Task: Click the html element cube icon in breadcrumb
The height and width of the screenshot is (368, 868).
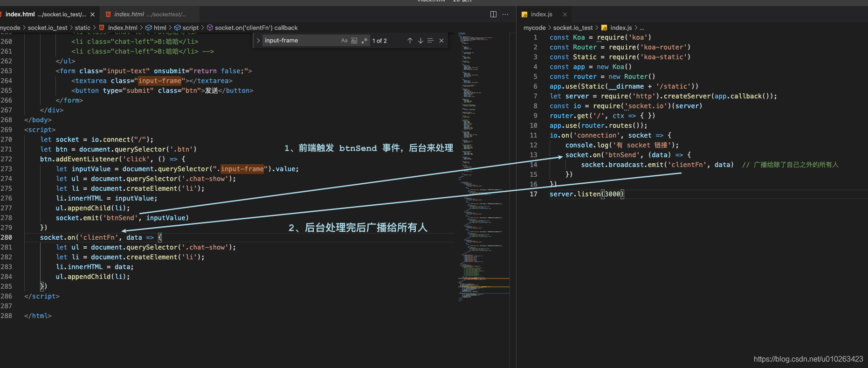Action: [149, 28]
